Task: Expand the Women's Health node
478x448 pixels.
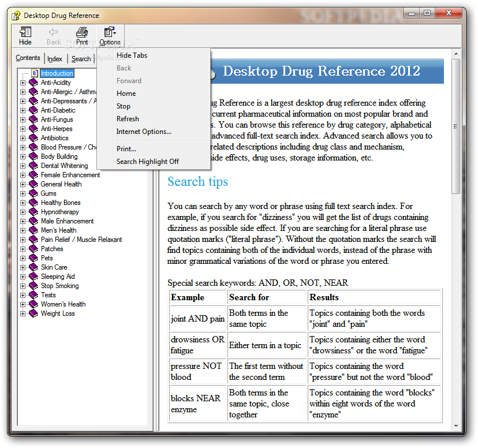Action: click(23, 304)
